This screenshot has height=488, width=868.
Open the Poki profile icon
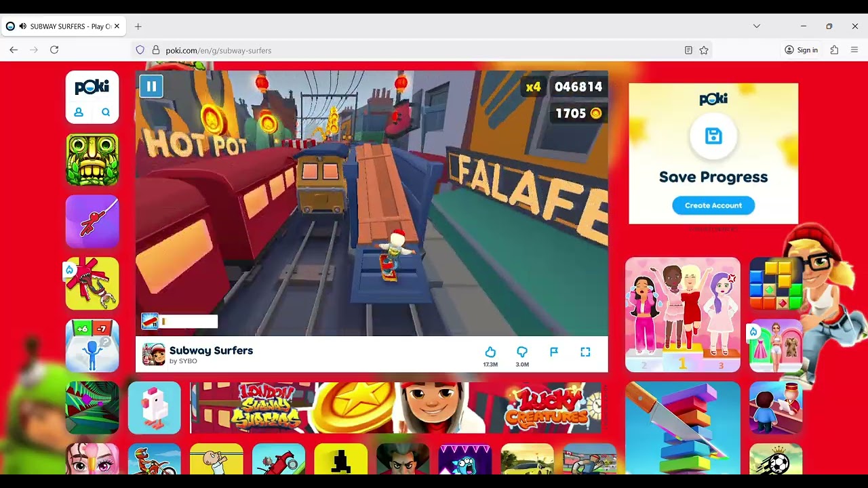pyautogui.click(x=79, y=113)
